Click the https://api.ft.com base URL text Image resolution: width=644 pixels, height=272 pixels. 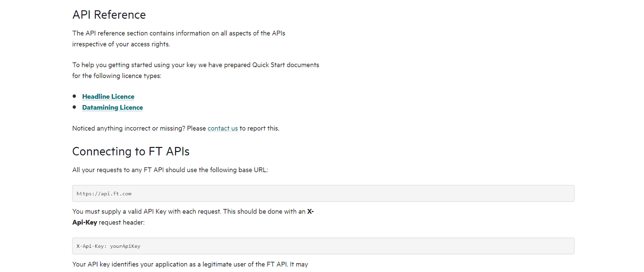click(104, 194)
